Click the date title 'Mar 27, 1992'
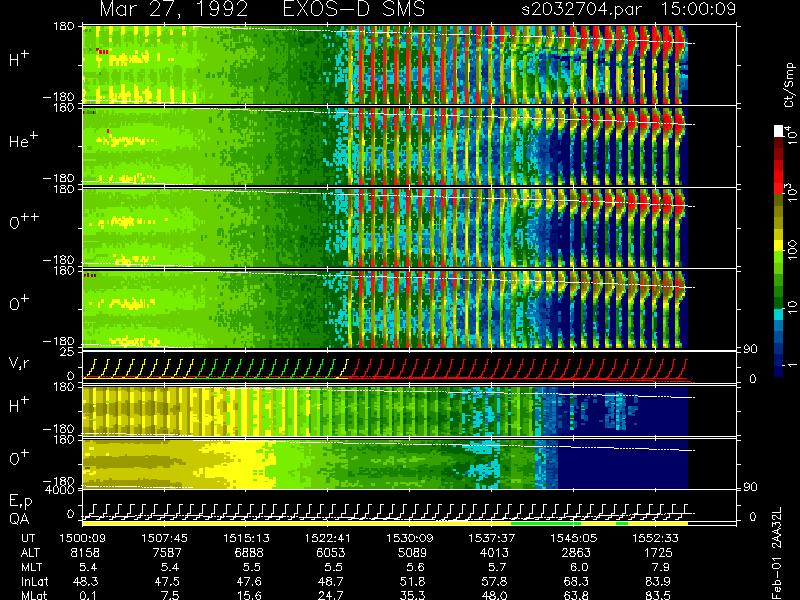The width and height of the screenshot is (800, 600). click(173, 9)
